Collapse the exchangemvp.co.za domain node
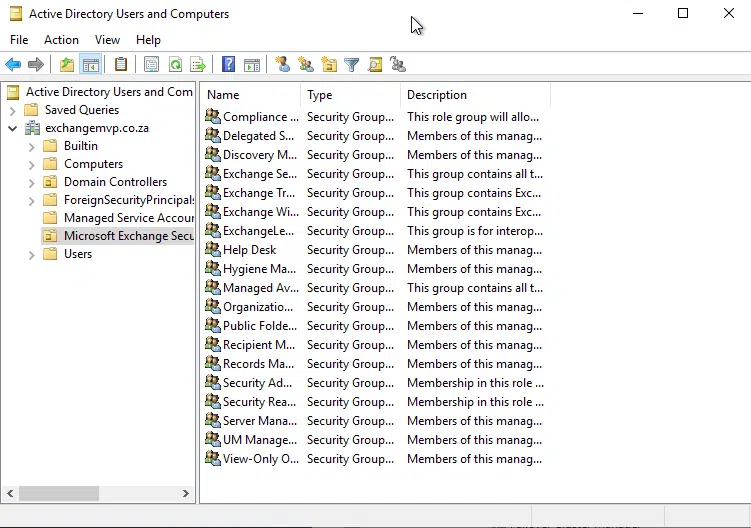The width and height of the screenshot is (751, 528). (13, 128)
